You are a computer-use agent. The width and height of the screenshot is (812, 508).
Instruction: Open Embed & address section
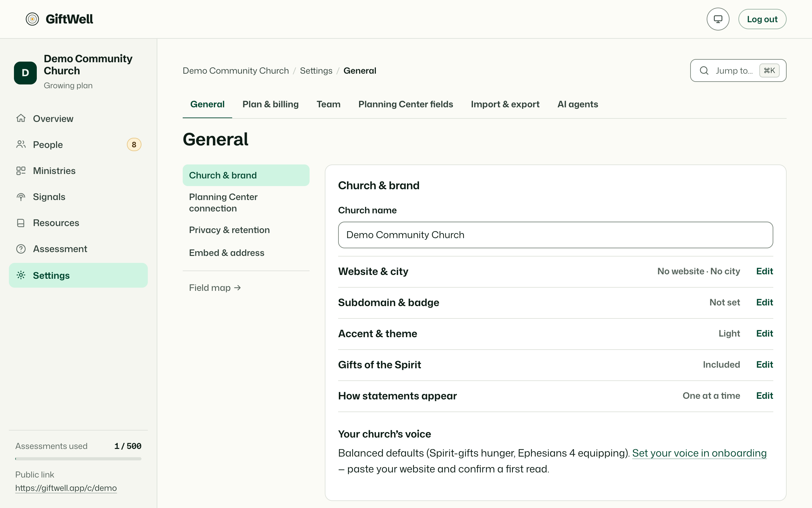(246, 253)
